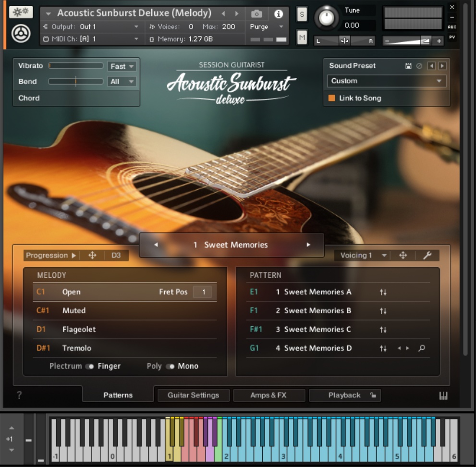Click the stroke arrows icon for Sweet Memories D

click(383, 349)
